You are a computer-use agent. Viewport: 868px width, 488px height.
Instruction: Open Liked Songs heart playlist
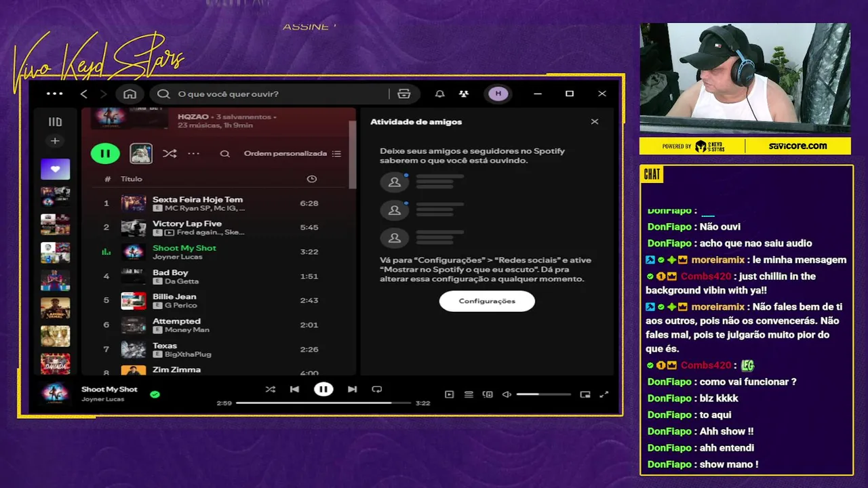55,169
